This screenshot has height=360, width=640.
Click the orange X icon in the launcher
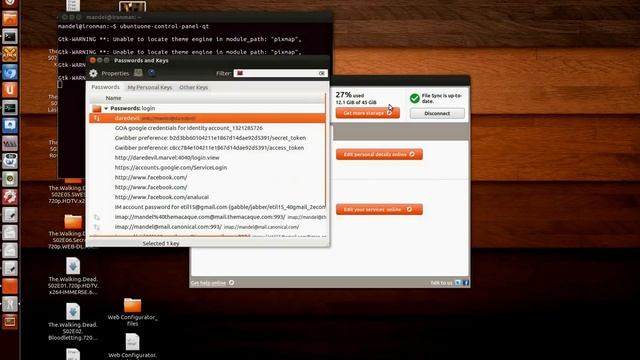tap(10, 54)
